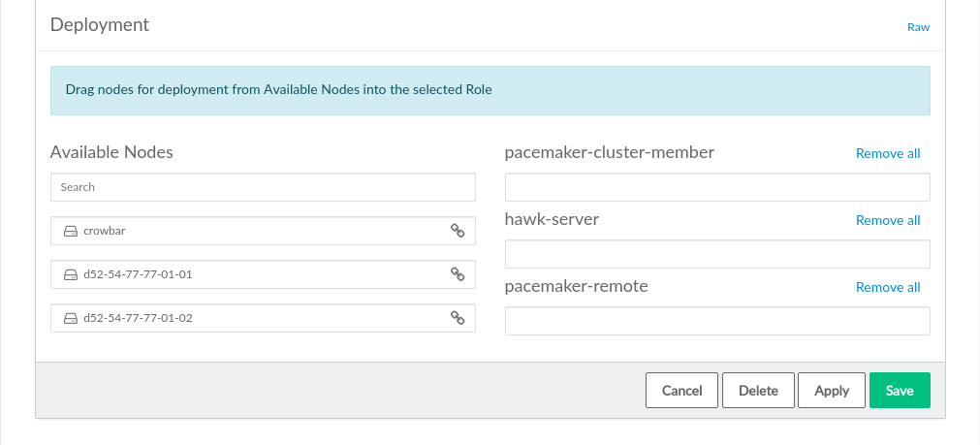This screenshot has width=980, height=445.
Task: Click the link icon on d52-54-77-77-01-02 node
Action: 458,318
